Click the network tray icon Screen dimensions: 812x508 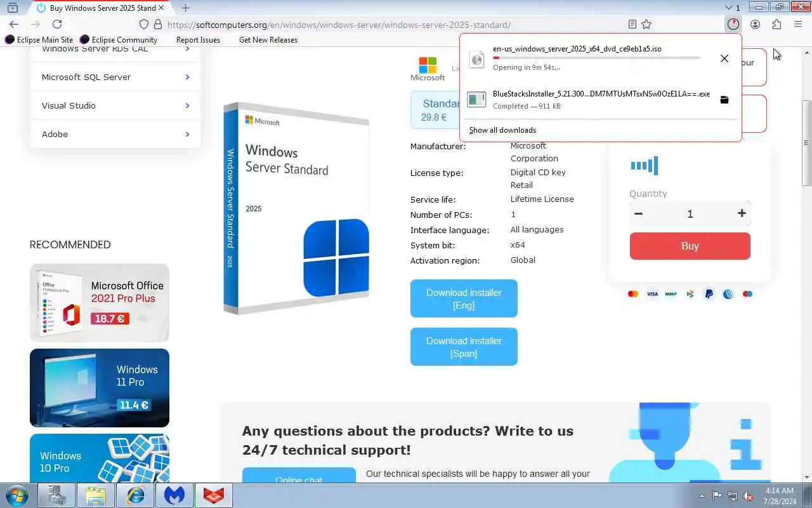coord(733,496)
